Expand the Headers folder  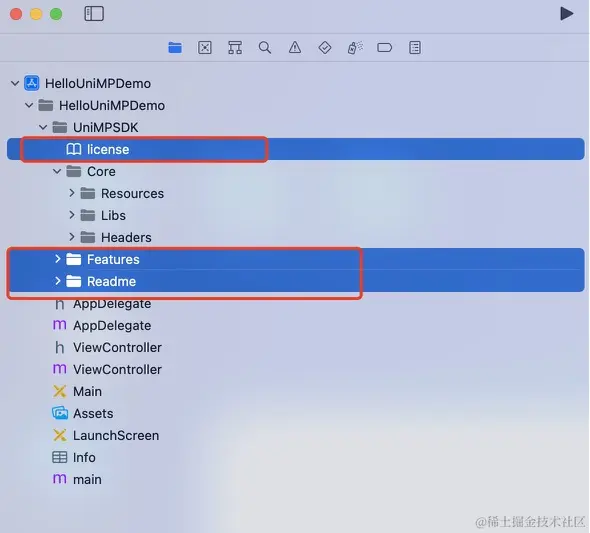71,237
